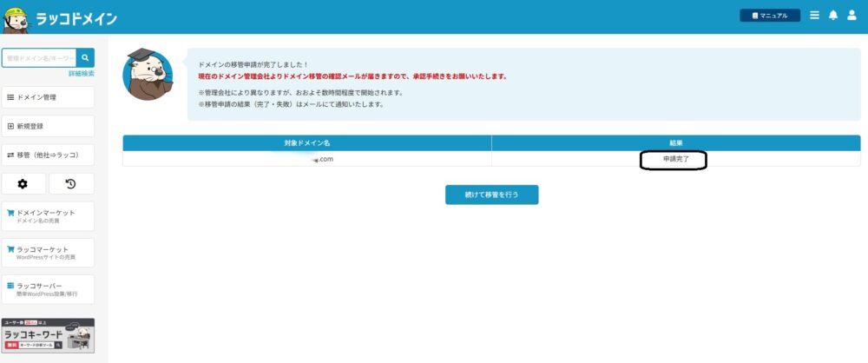
Task: Open the マニュアル manual button
Action: pyautogui.click(x=769, y=16)
